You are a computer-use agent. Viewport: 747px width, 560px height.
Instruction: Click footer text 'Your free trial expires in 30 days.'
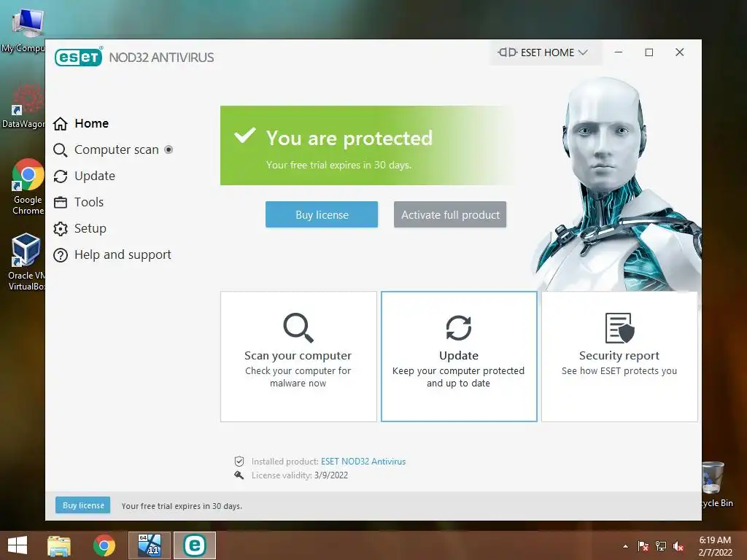tap(182, 506)
